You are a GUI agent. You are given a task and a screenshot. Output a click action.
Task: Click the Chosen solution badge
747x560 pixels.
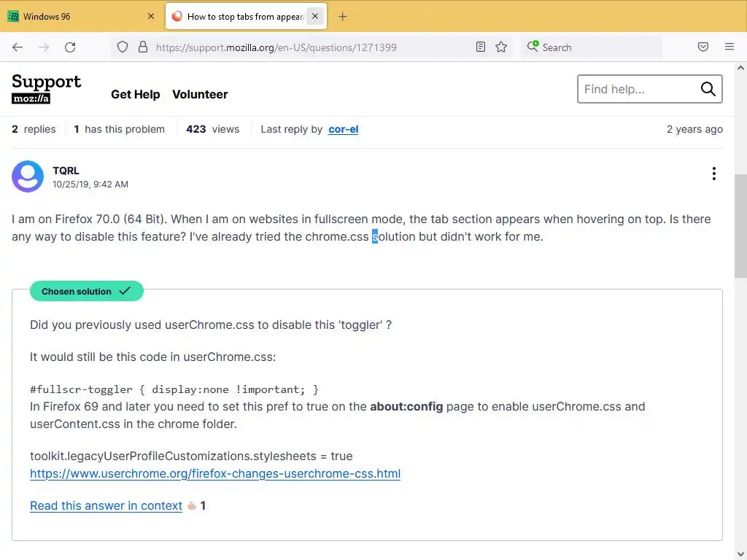click(86, 291)
